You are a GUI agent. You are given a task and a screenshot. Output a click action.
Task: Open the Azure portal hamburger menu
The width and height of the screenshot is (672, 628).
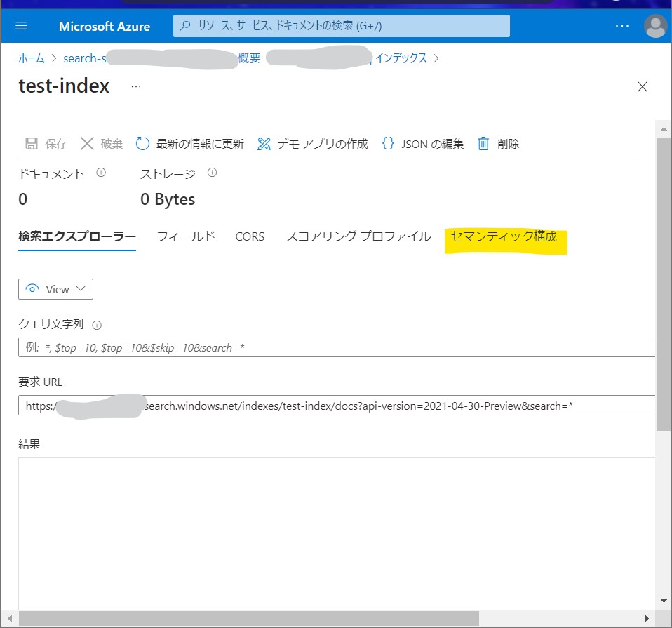coord(22,26)
